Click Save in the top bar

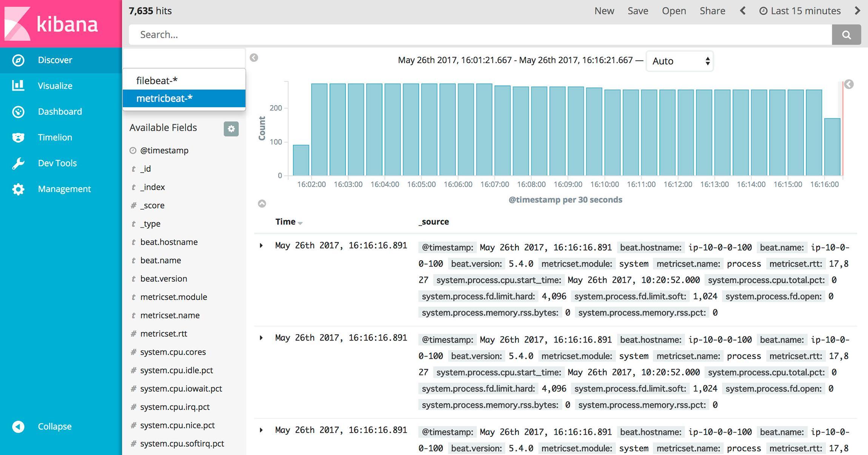coord(638,11)
